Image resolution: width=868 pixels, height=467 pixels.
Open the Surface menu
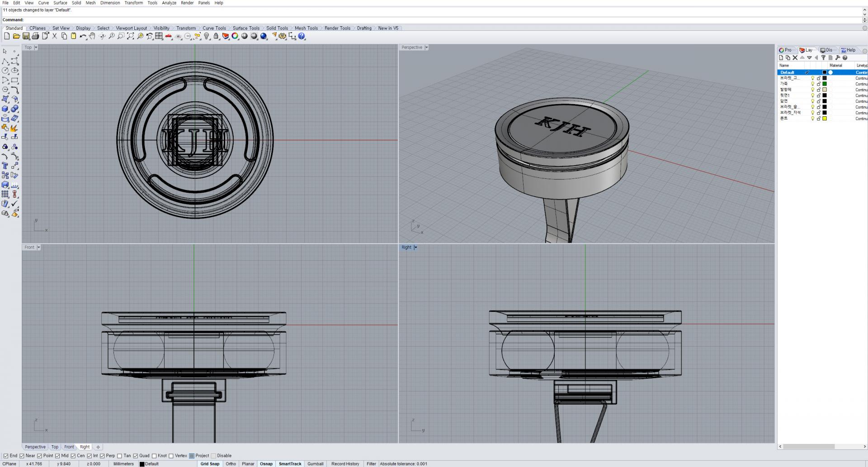60,3
